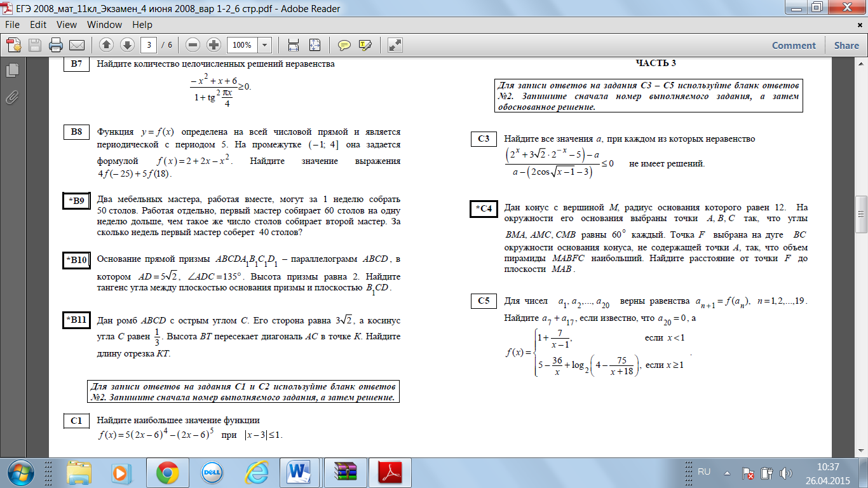Open Windows Explorer from taskbar

point(79,473)
